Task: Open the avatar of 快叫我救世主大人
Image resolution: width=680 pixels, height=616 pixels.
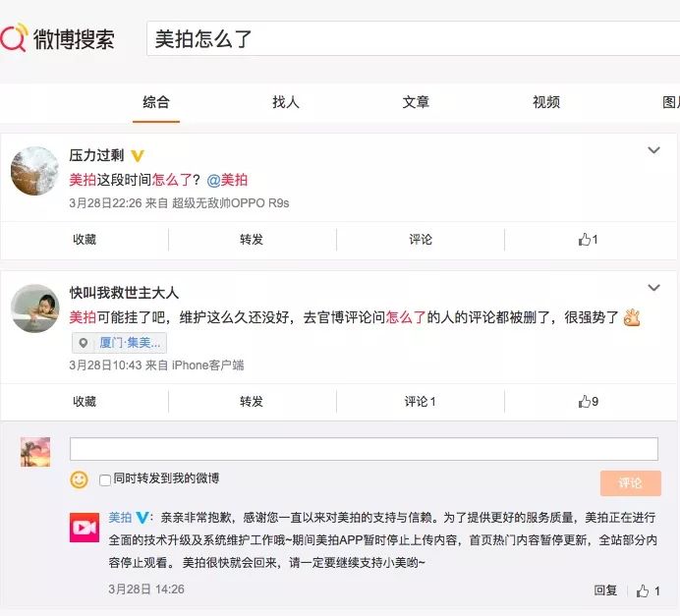Action: tap(34, 308)
